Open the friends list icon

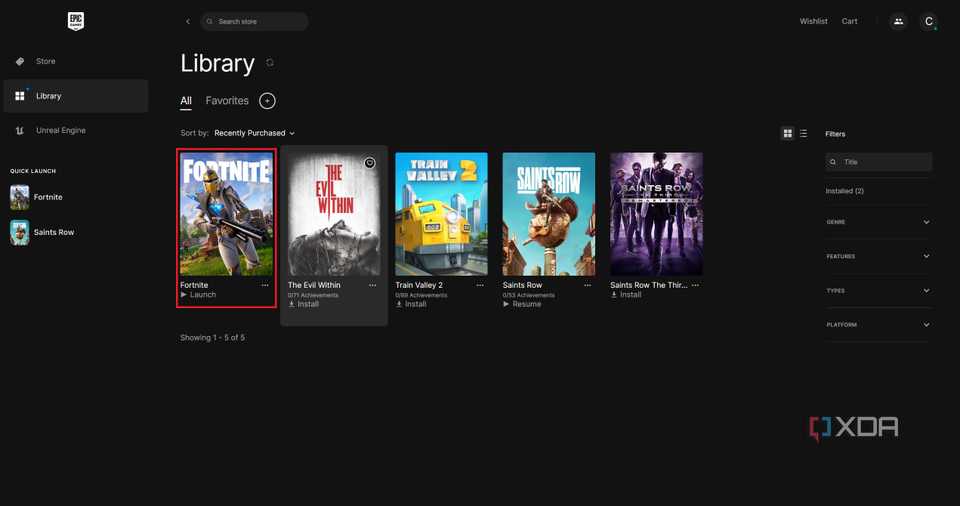coord(898,21)
